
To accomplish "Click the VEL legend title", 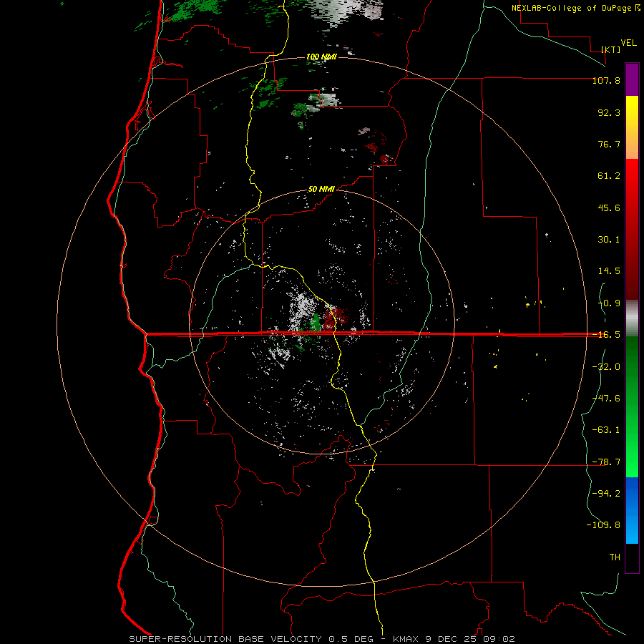I will tap(628, 43).
